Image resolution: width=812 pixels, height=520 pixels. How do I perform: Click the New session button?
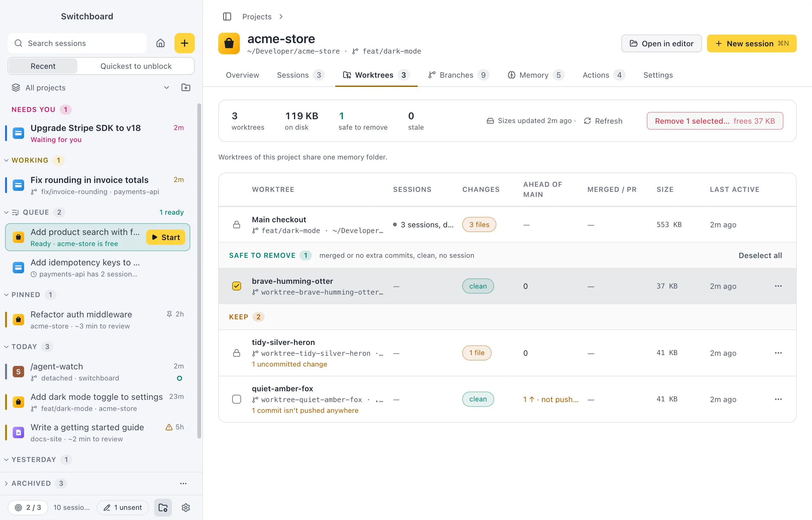(751, 43)
